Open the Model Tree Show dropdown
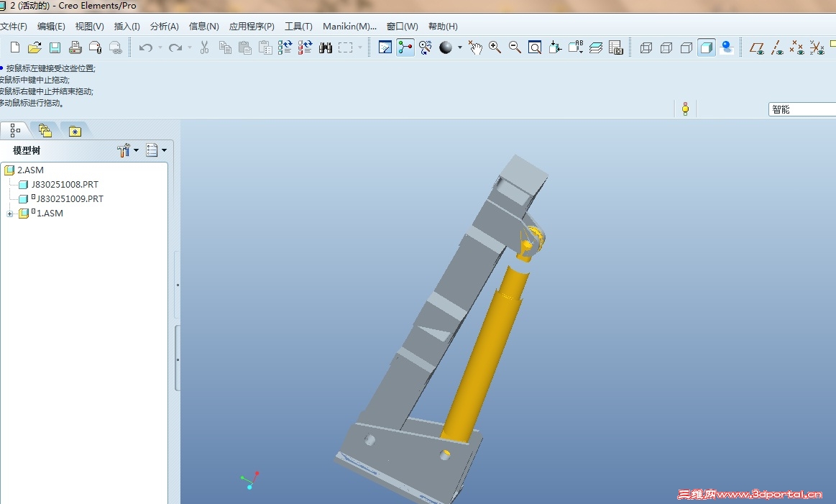This screenshot has width=836, height=504. [x=128, y=150]
